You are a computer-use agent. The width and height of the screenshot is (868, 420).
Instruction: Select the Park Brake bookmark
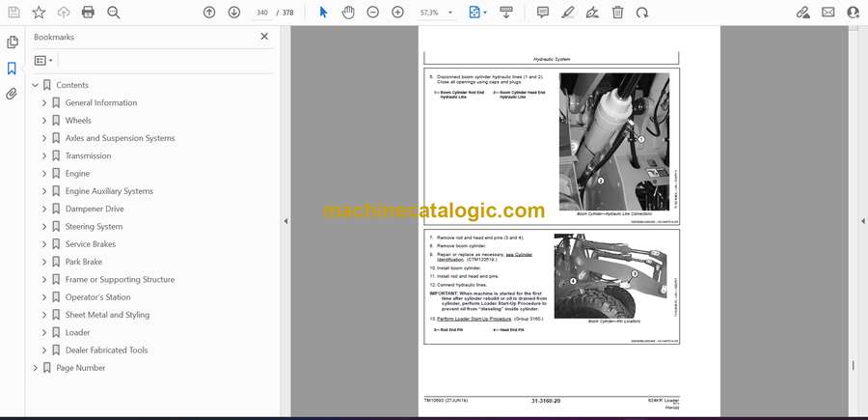click(84, 262)
